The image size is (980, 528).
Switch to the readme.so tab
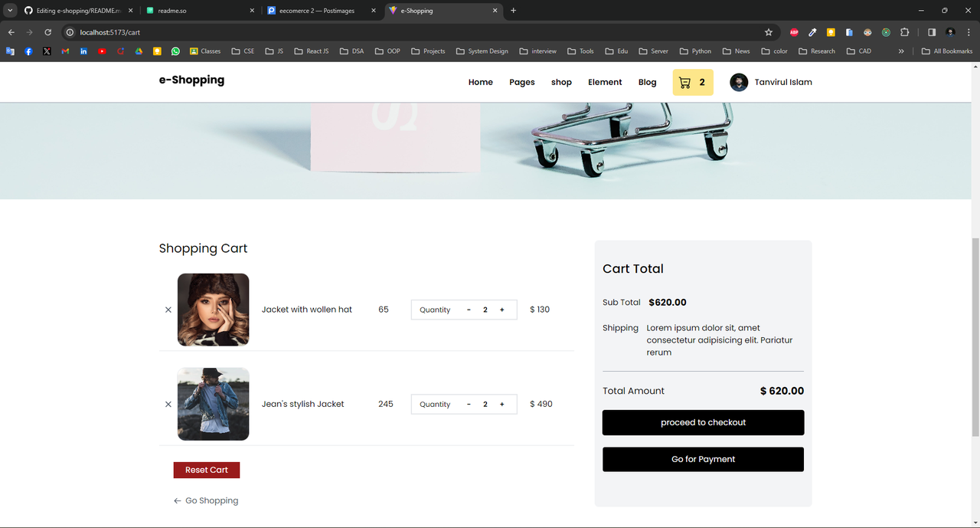199,11
